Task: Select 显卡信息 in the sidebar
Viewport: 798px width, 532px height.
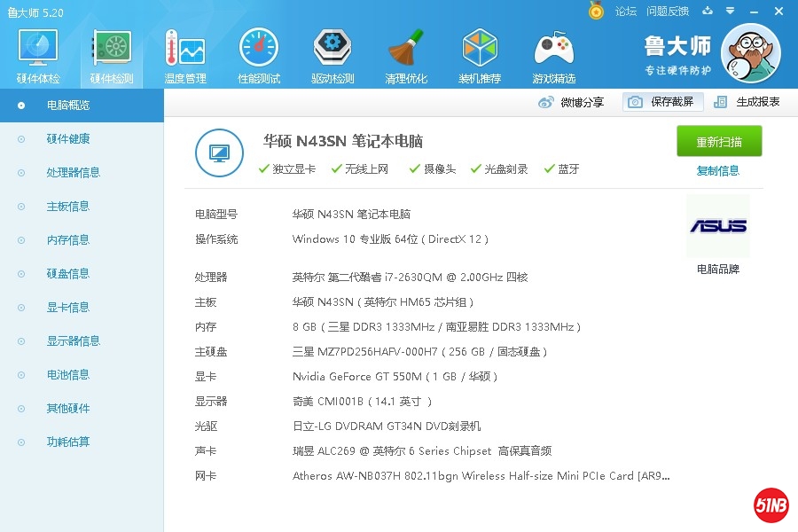Action: (67, 308)
